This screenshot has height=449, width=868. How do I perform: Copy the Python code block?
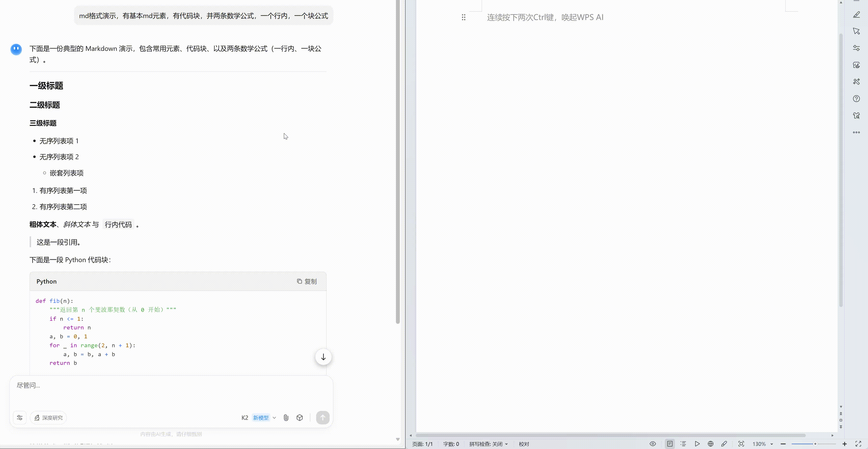pyautogui.click(x=307, y=281)
